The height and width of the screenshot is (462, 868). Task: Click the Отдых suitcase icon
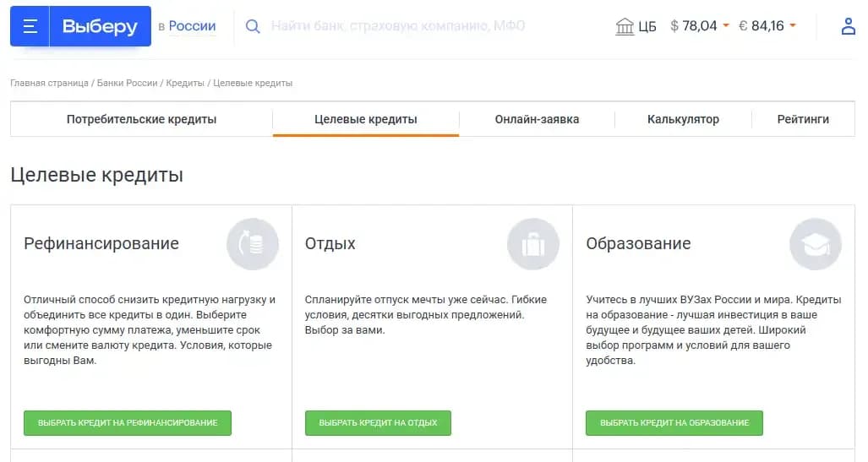[x=533, y=244]
